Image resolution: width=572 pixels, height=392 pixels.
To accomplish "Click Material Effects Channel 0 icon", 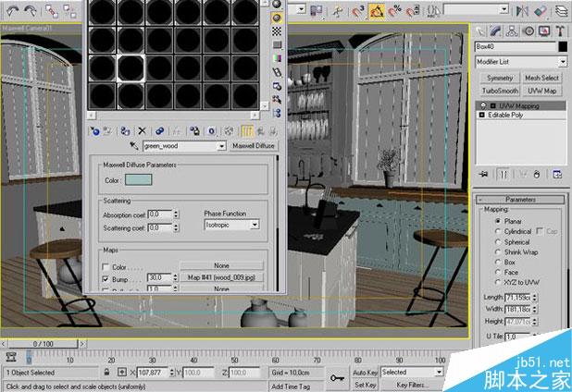I will 212,130.
